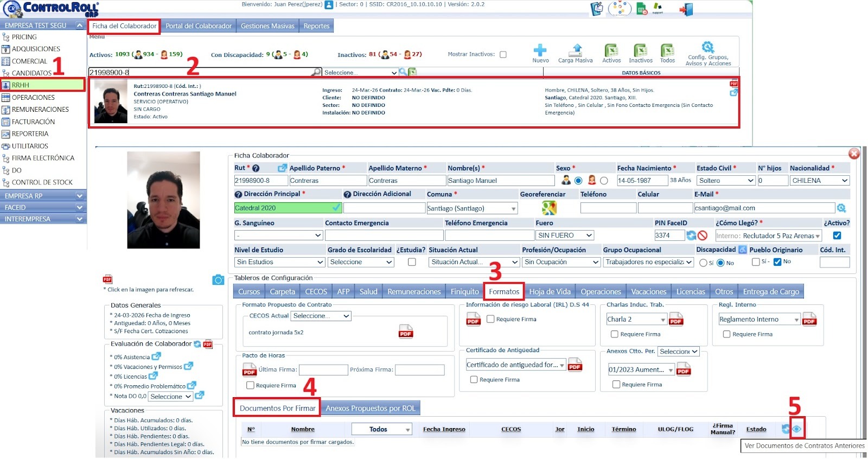
Task: Open the RRHH module in sidebar
Action: [x=43, y=85]
